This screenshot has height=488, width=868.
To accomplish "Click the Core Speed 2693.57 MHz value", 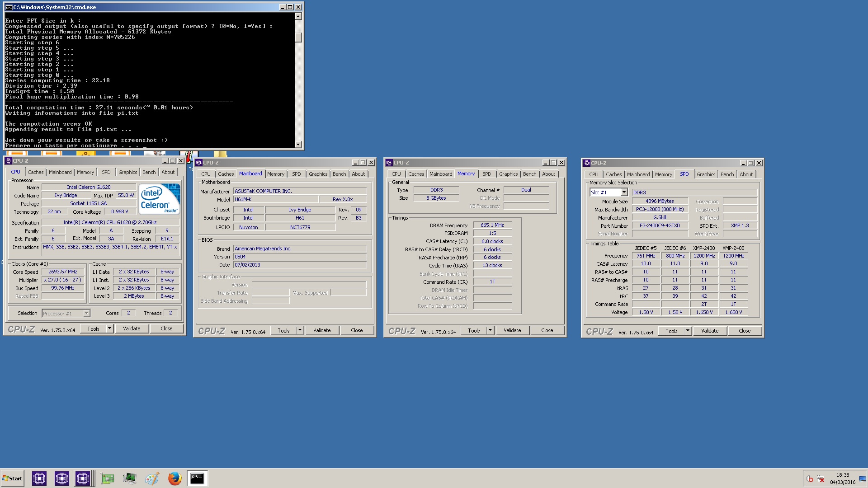I will (x=63, y=272).
